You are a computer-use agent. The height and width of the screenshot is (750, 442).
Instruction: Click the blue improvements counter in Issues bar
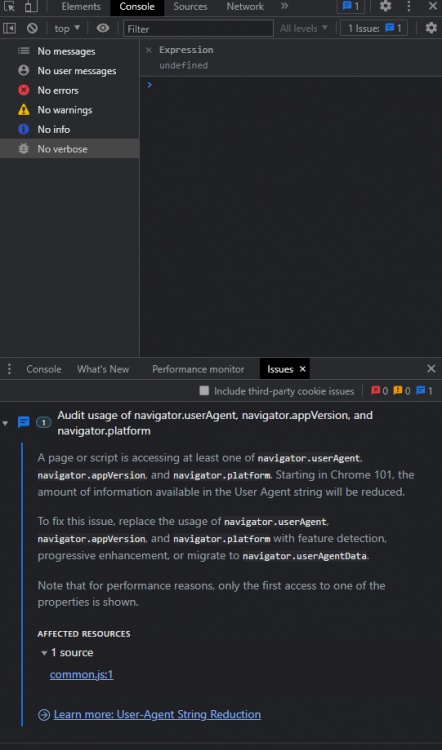[424, 391]
